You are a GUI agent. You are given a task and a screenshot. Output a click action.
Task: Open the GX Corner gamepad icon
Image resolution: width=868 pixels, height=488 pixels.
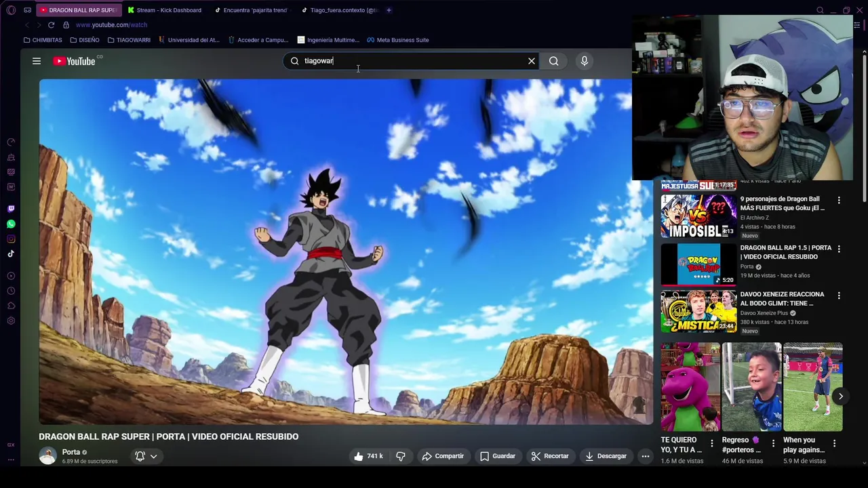pos(27,10)
